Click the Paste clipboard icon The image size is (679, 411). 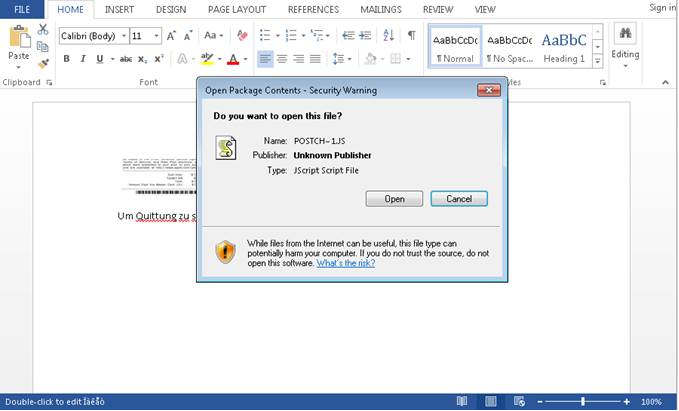(x=19, y=37)
